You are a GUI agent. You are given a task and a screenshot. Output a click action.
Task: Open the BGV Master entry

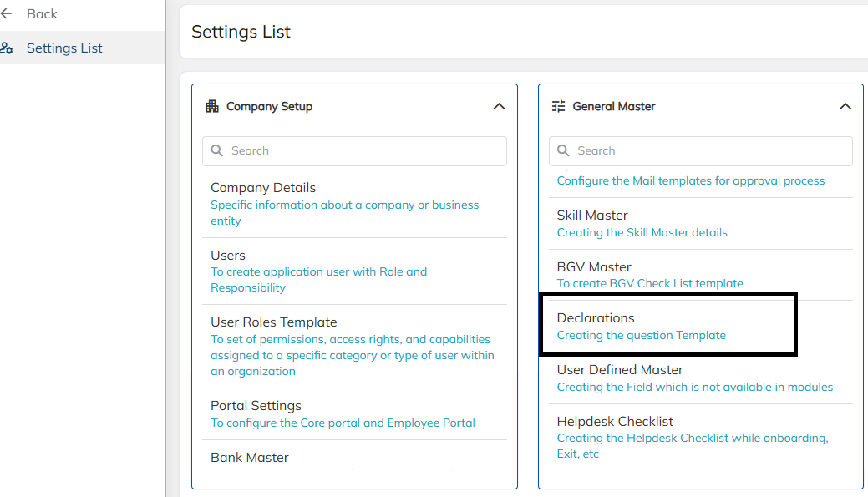[x=700, y=275]
